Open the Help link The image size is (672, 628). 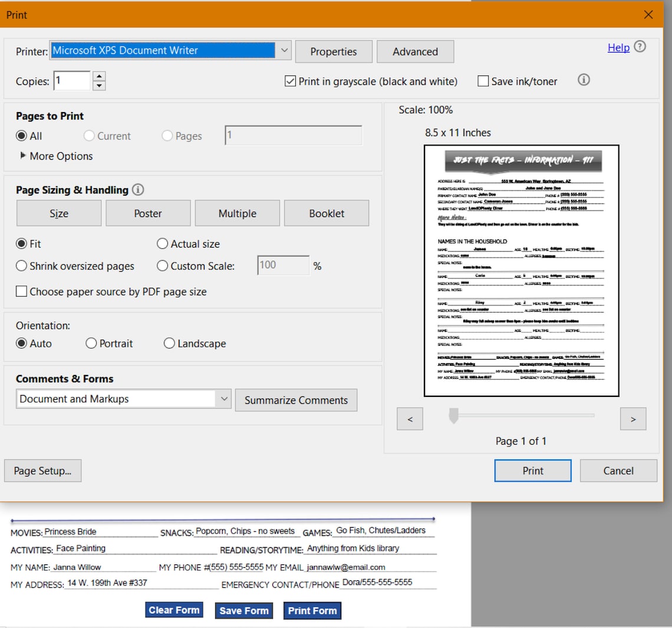point(618,47)
